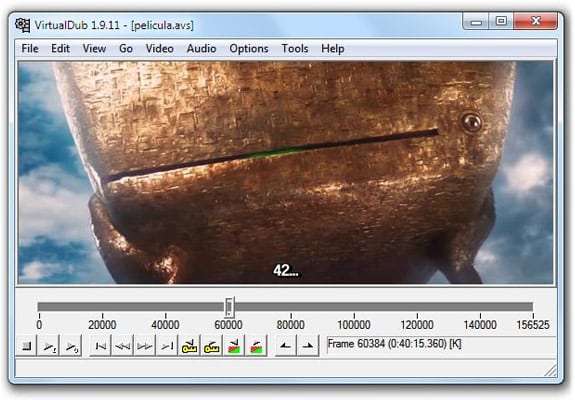Open the Options menu
575x400 pixels.
tap(249, 48)
